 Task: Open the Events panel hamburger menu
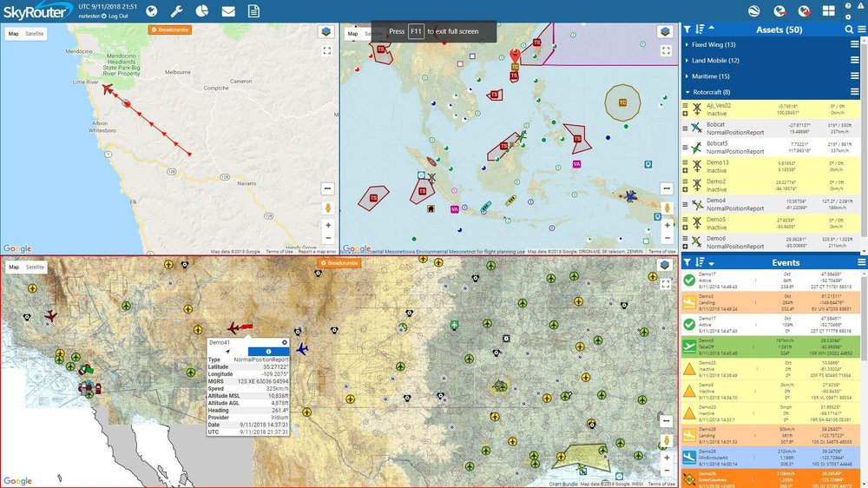[862, 262]
